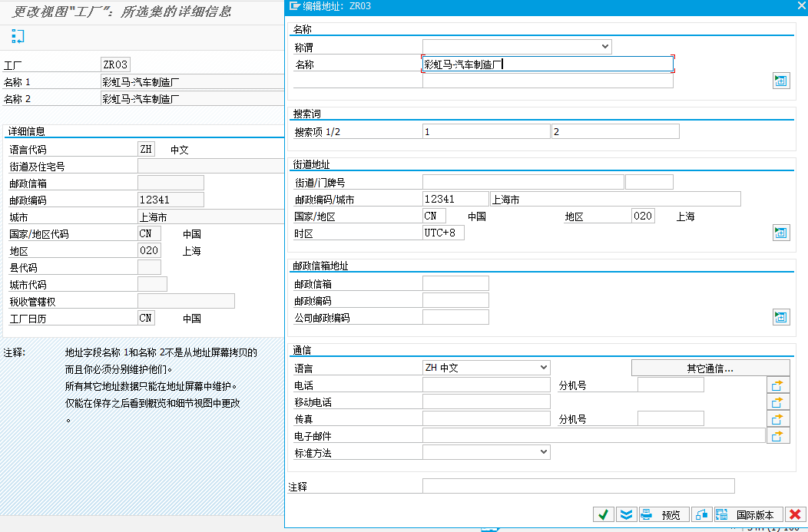Click 邮政编码 12341 field in background view
The height and width of the screenshot is (532, 808).
(x=171, y=200)
